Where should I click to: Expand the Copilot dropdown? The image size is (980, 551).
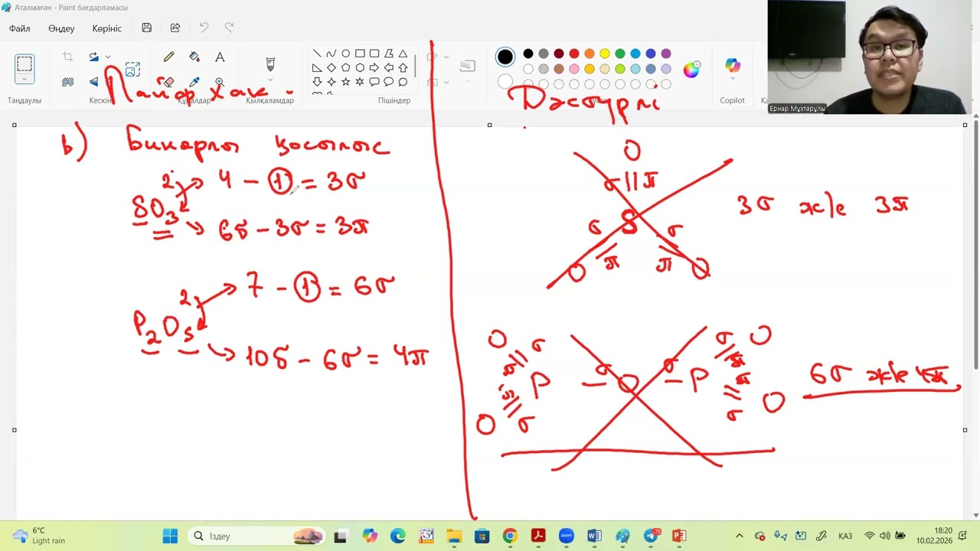tap(733, 78)
